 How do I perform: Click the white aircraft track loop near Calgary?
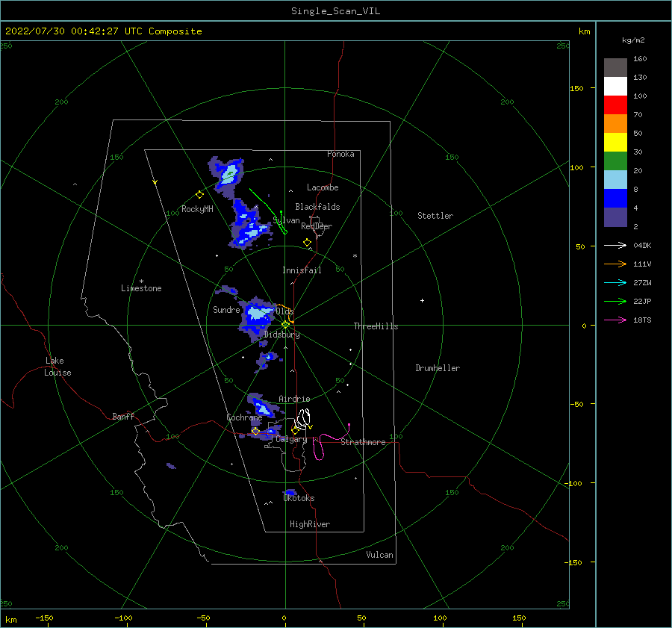pos(303,419)
